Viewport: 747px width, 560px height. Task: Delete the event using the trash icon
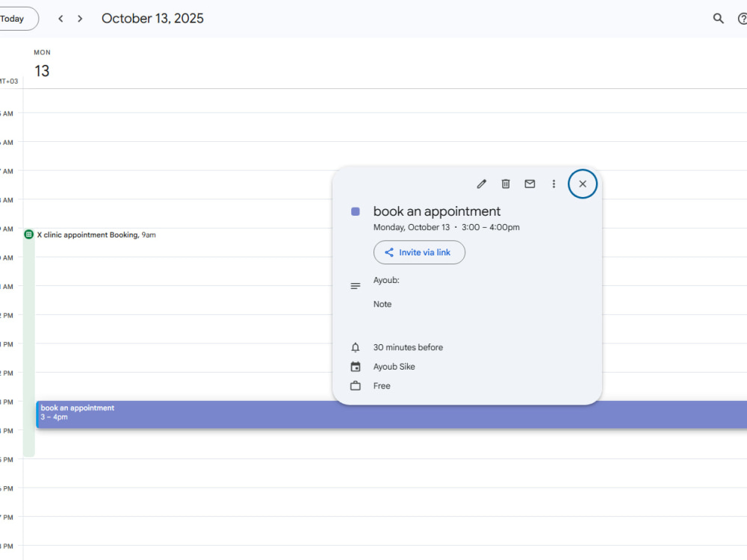pos(506,184)
